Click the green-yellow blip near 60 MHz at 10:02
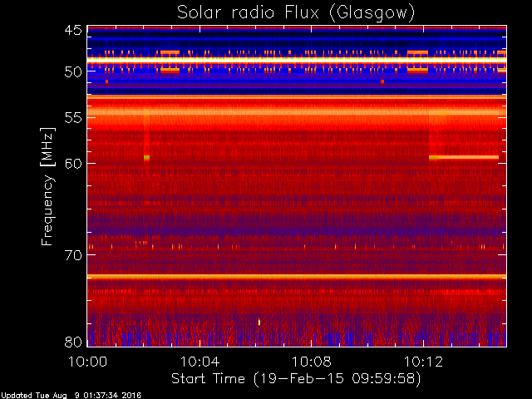This screenshot has height=399, width=532. click(146, 157)
